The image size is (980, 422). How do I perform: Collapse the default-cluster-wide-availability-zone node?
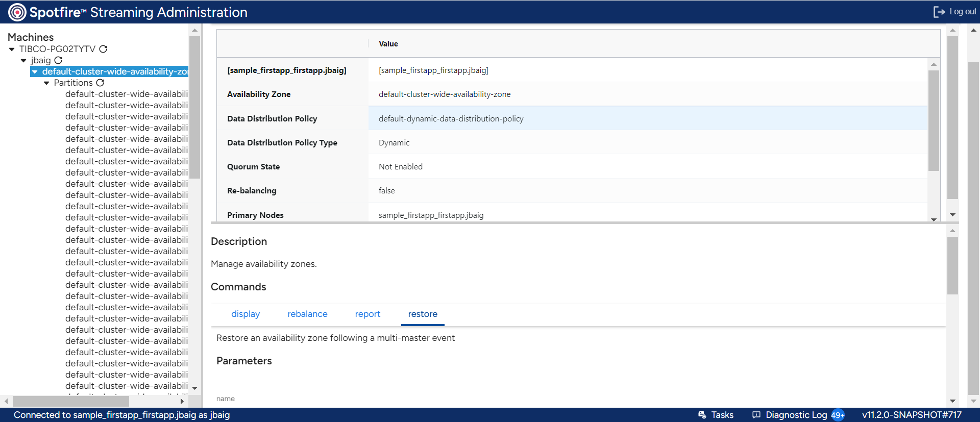point(35,72)
